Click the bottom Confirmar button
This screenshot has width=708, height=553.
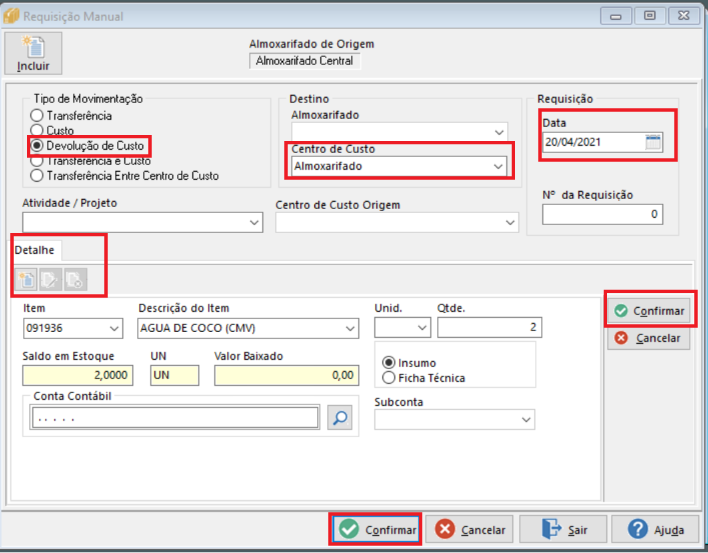point(377,529)
